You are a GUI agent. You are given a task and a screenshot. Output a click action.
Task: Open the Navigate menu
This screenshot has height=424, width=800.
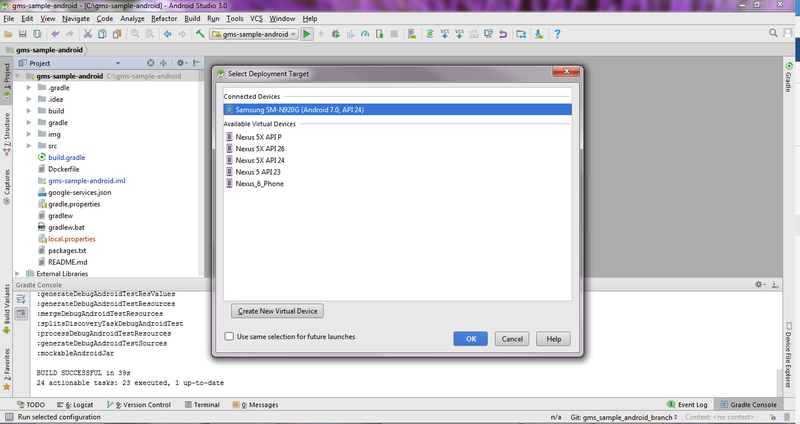tap(76, 18)
